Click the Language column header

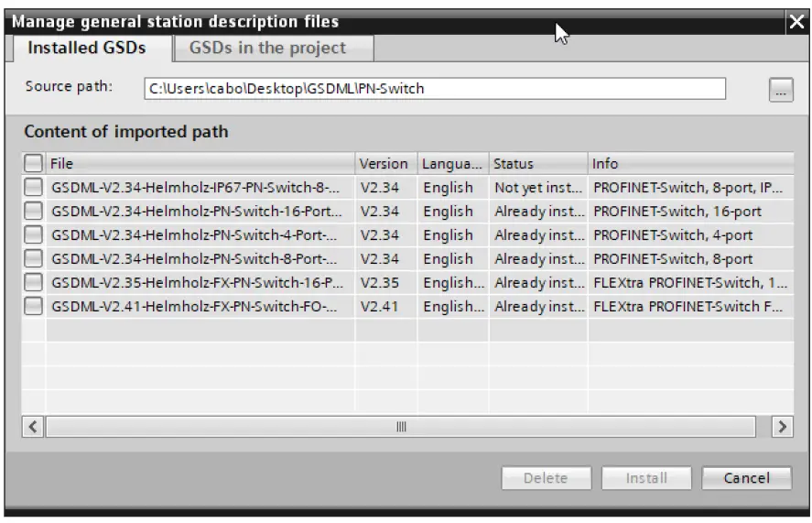pyautogui.click(x=453, y=163)
